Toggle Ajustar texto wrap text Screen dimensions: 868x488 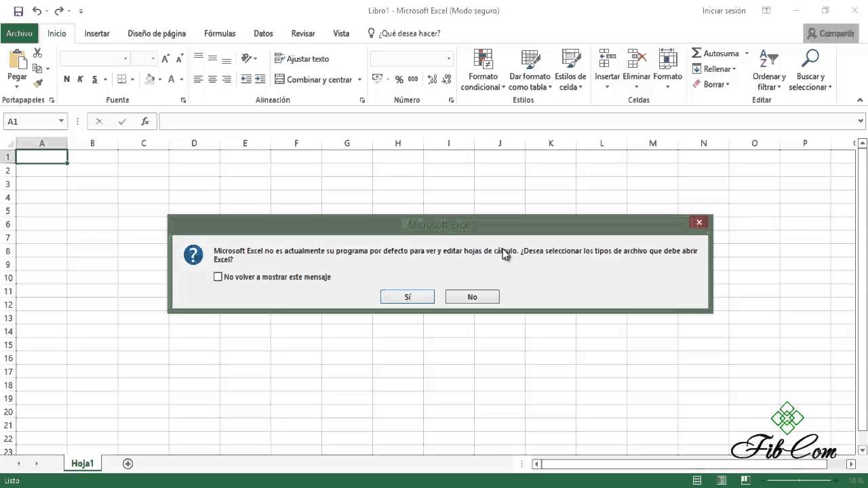pos(302,59)
